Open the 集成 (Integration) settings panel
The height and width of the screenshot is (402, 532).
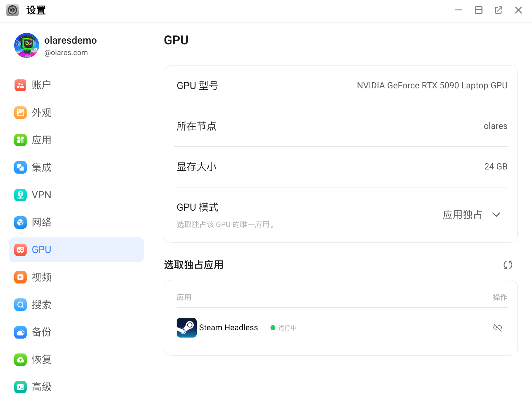coord(42,167)
